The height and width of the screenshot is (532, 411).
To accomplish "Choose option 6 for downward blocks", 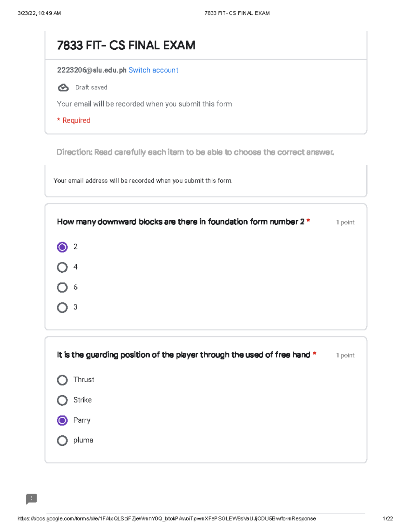I will click(x=62, y=287).
